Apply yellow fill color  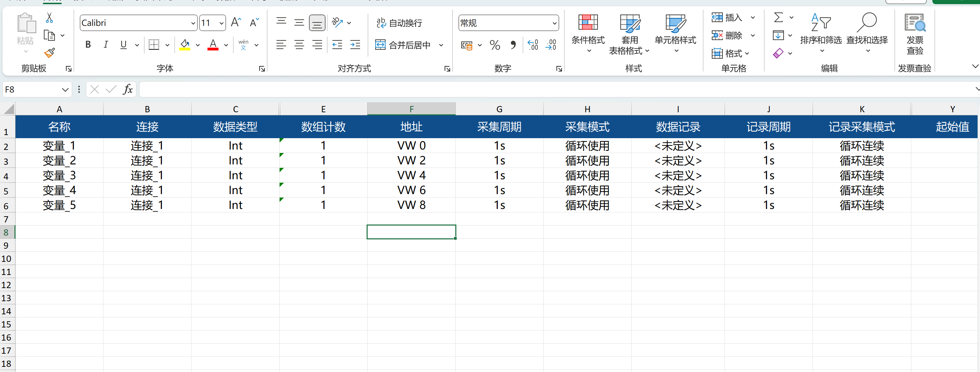coord(185,45)
